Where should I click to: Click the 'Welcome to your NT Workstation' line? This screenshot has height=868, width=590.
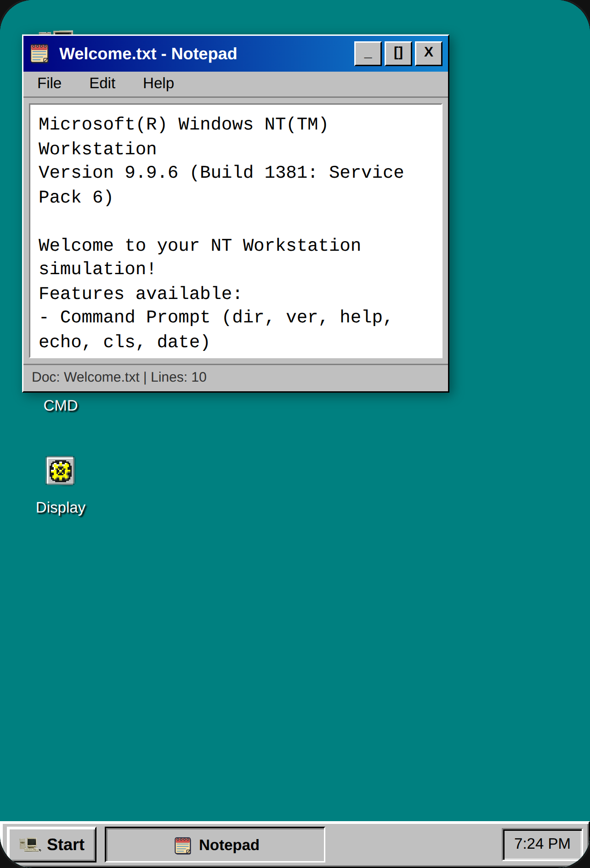(x=200, y=245)
